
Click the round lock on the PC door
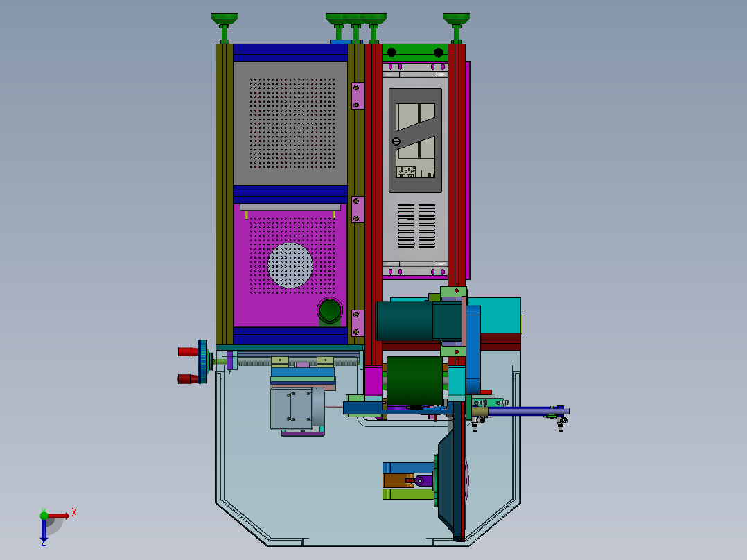(x=396, y=141)
